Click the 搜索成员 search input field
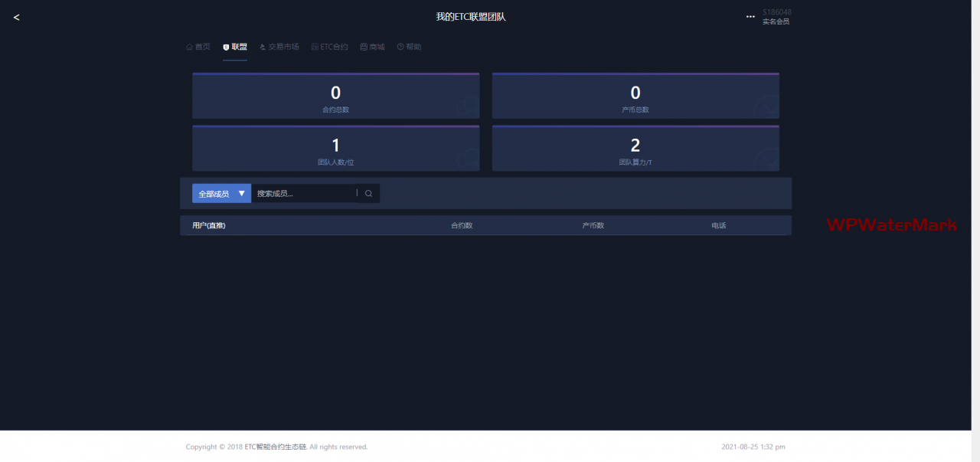Image resolution: width=980 pixels, height=462 pixels. [x=305, y=194]
